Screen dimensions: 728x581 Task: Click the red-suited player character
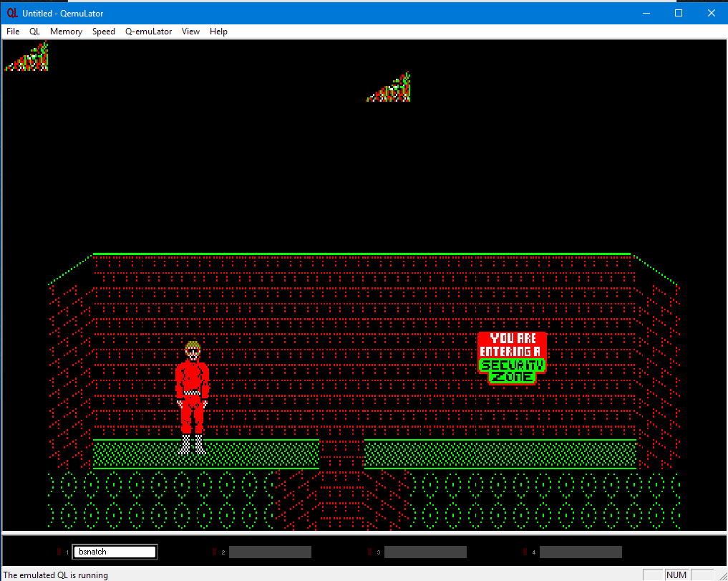193,398
